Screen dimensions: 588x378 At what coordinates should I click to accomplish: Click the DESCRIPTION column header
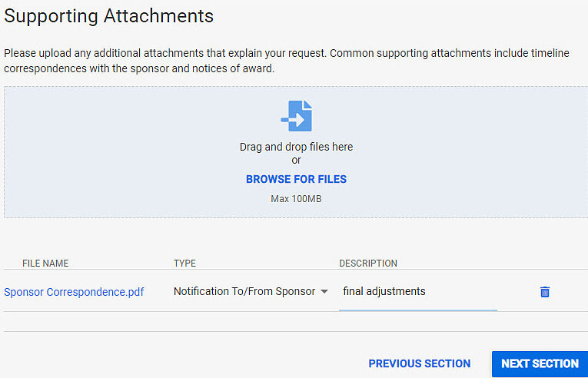coord(368,264)
